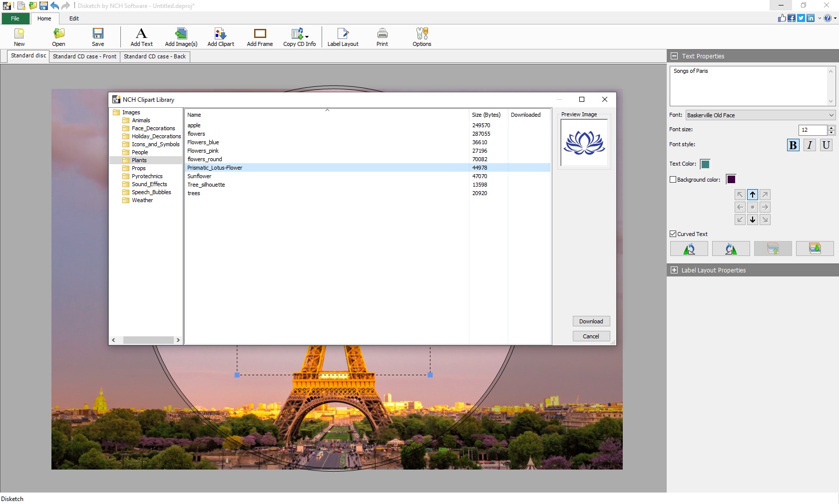Enable the Background color checkbox
839x504 pixels.
[x=673, y=180]
